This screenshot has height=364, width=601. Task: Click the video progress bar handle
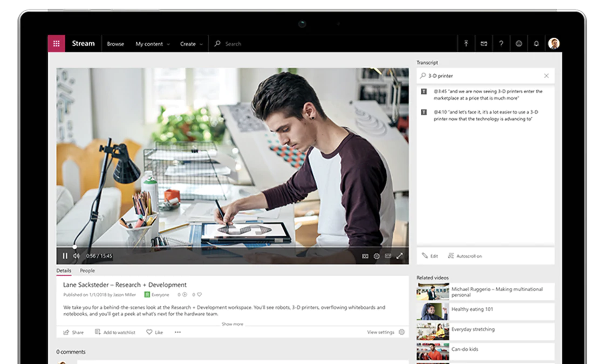[x=75, y=247]
